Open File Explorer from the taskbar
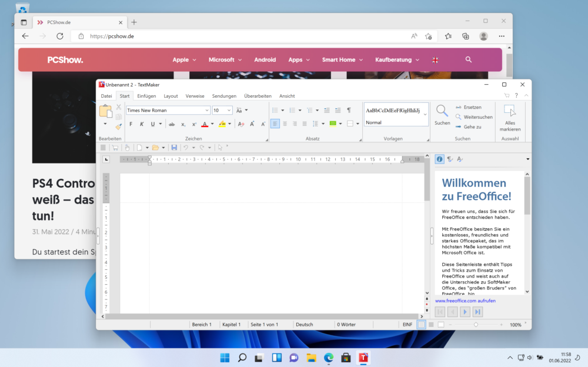588x367 pixels. [311, 358]
